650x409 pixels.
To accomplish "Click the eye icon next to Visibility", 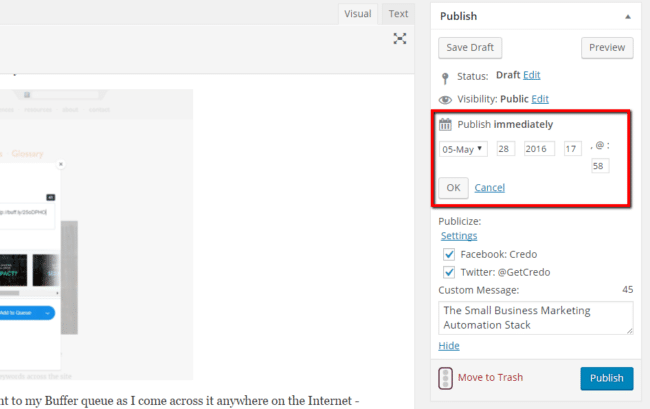I will (x=445, y=99).
